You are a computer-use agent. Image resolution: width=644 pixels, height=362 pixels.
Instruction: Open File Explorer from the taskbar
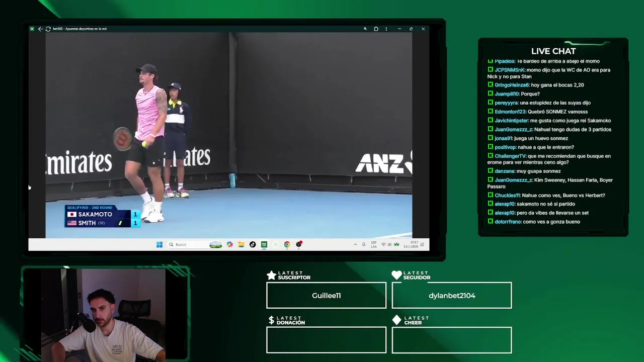click(x=241, y=244)
